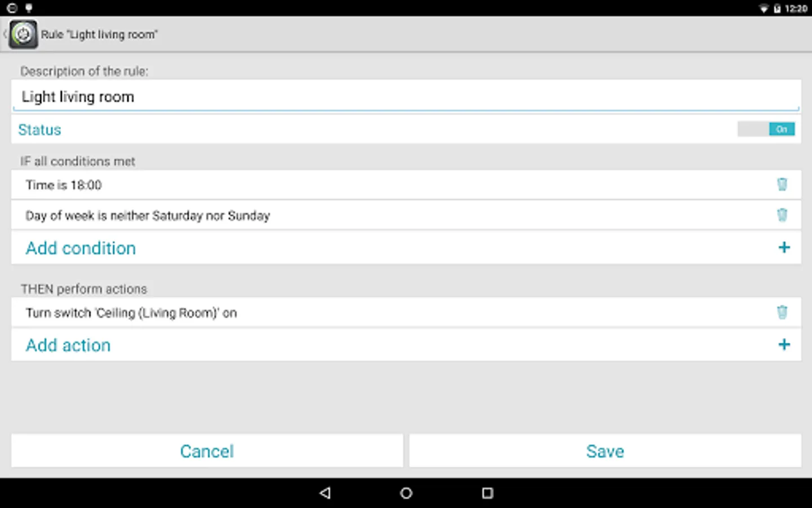The width and height of the screenshot is (812, 508).
Task: Delete the day of week condition
Action: click(x=782, y=215)
